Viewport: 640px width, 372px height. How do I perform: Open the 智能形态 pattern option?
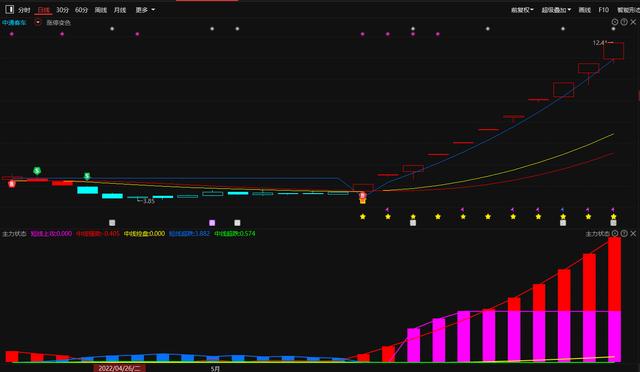pos(628,10)
